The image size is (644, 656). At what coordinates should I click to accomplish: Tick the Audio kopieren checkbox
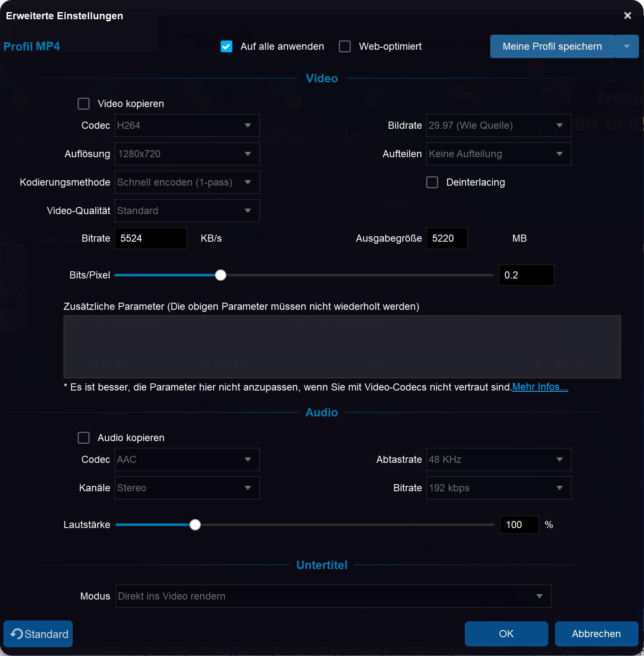[84, 438]
